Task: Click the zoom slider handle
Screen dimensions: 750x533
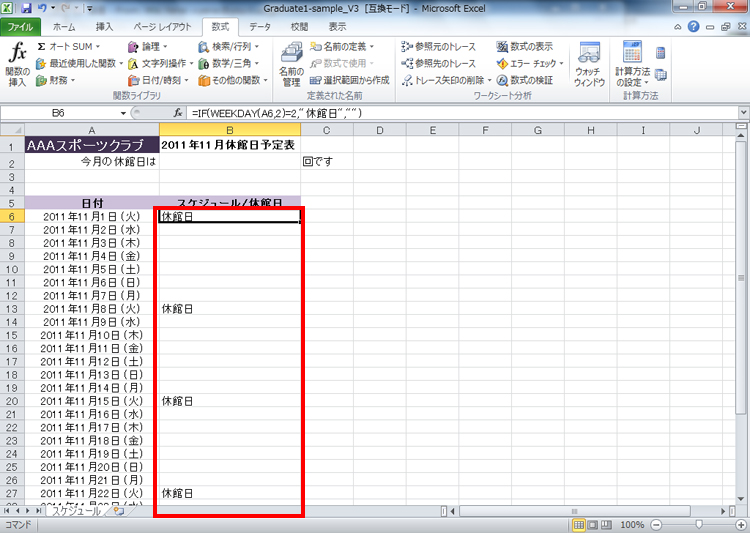Action: pos(699,525)
